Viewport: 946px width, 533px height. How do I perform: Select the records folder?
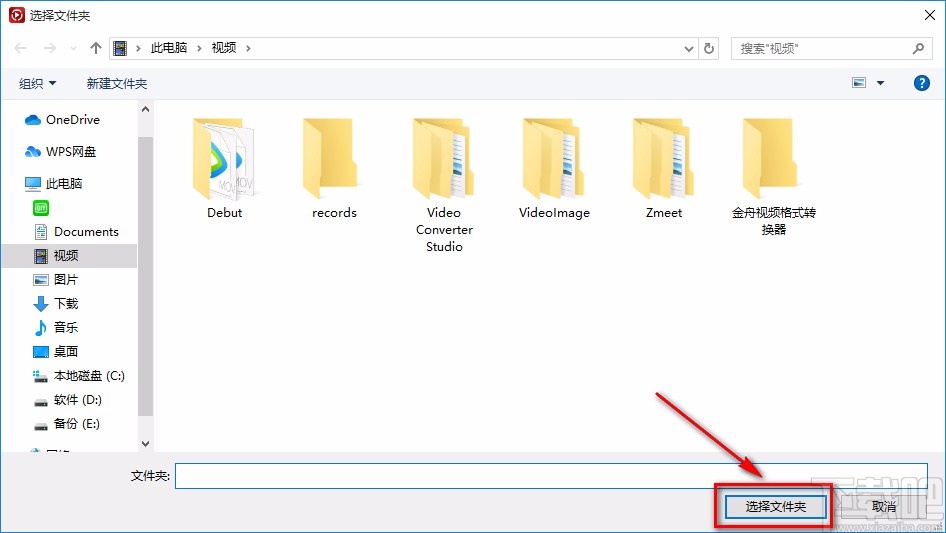pyautogui.click(x=334, y=168)
